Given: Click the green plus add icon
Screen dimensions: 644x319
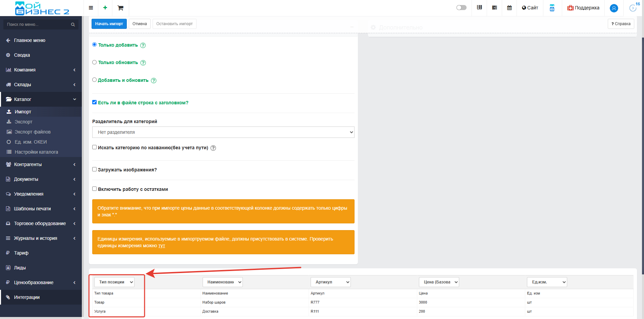Looking at the screenshot, I should (x=105, y=8).
